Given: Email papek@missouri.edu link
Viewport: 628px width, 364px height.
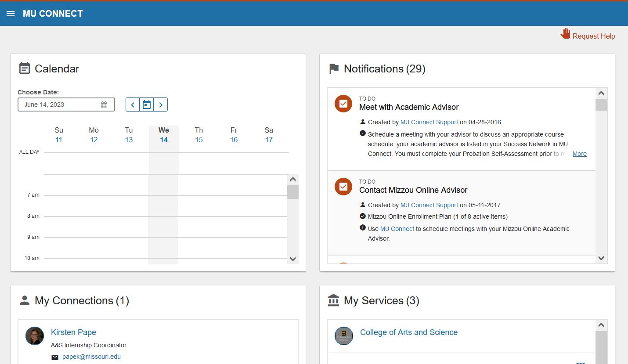Looking at the screenshot, I should tap(91, 357).
